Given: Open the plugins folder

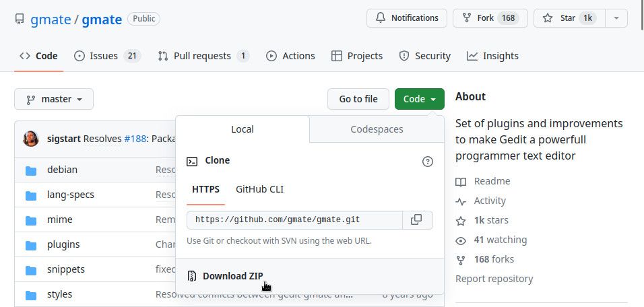Looking at the screenshot, I should pos(63,244).
